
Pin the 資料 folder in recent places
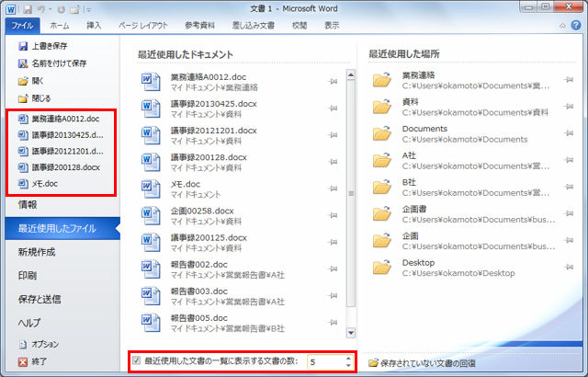click(x=569, y=107)
